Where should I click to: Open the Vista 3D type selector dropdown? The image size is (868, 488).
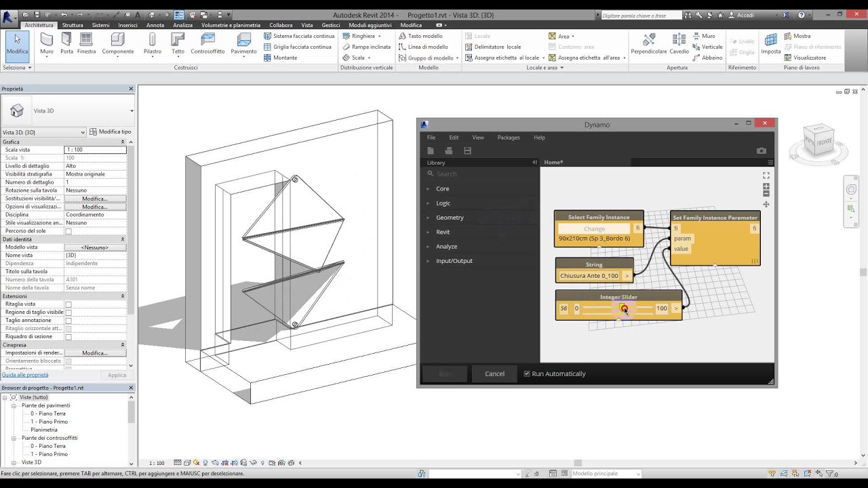coord(132,111)
